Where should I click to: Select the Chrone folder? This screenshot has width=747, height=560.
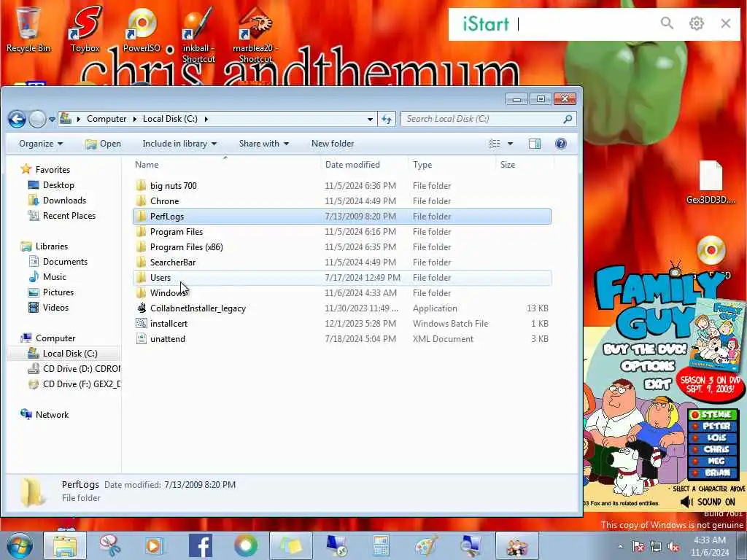(342, 201)
